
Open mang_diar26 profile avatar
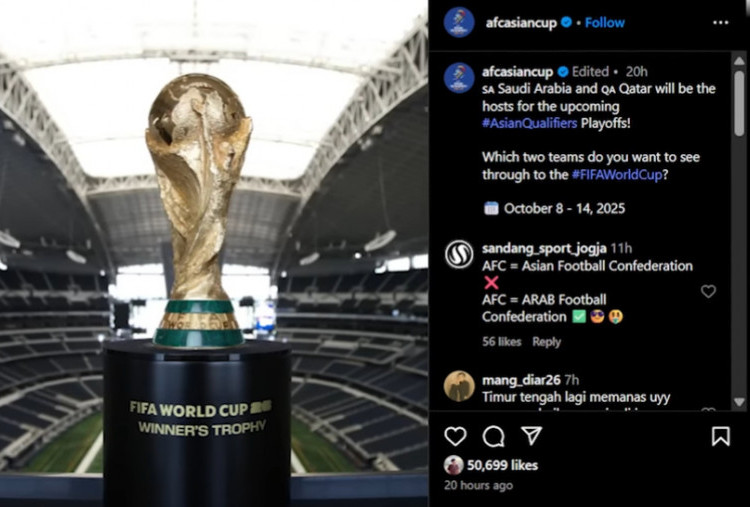click(459, 386)
